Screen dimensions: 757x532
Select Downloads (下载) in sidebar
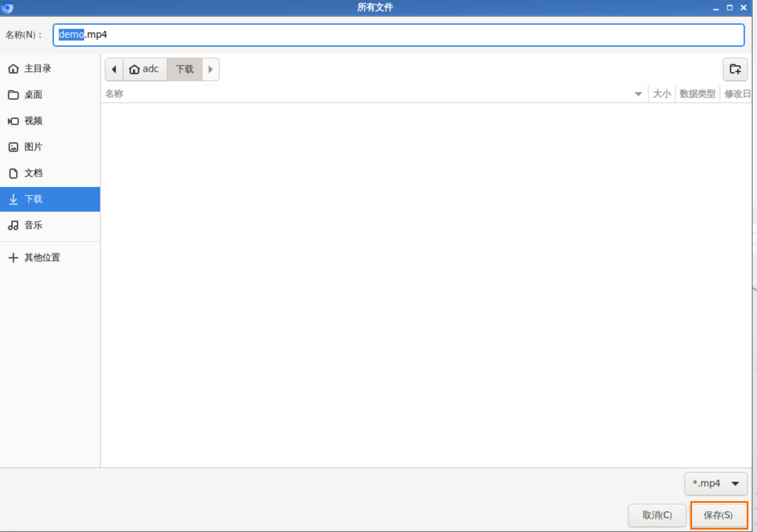tap(33, 199)
